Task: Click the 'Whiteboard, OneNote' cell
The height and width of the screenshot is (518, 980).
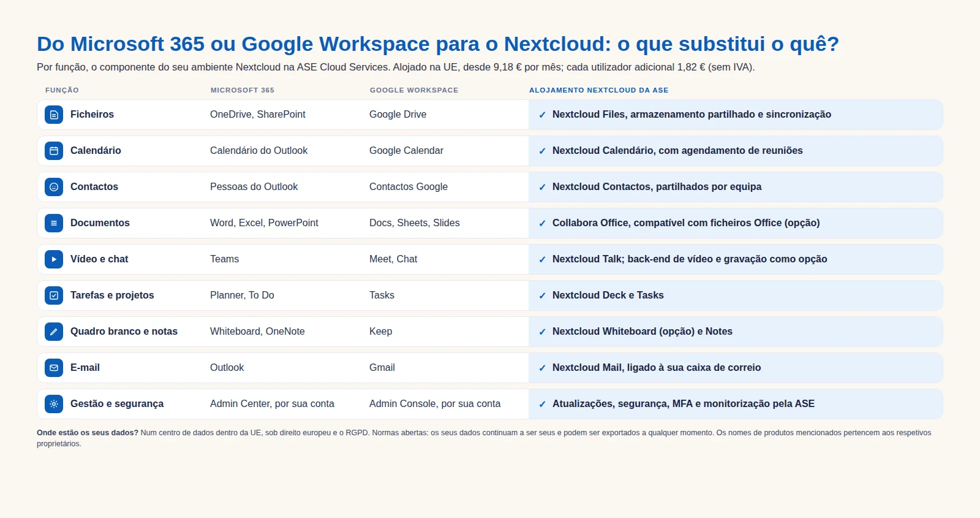Action: coord(257,332)
